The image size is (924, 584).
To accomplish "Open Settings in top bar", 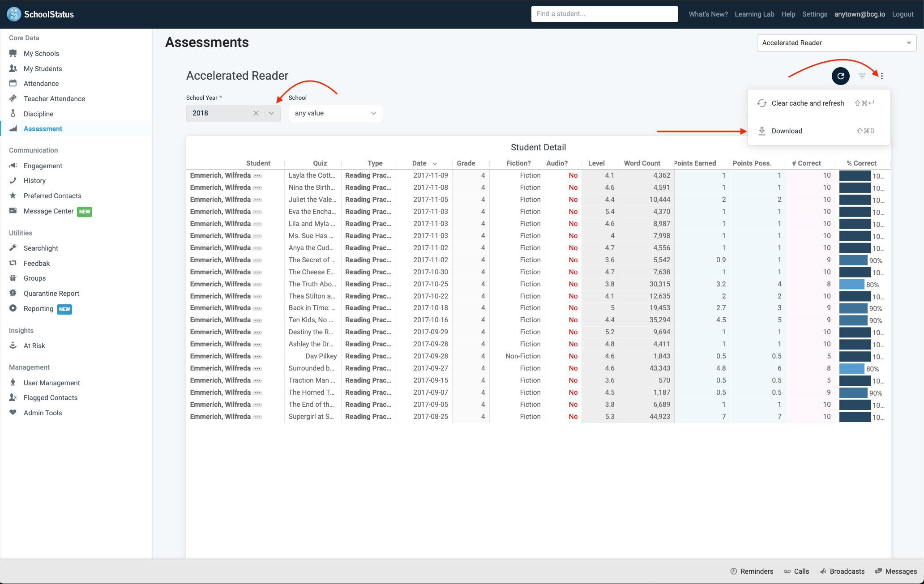I will 814,14.
